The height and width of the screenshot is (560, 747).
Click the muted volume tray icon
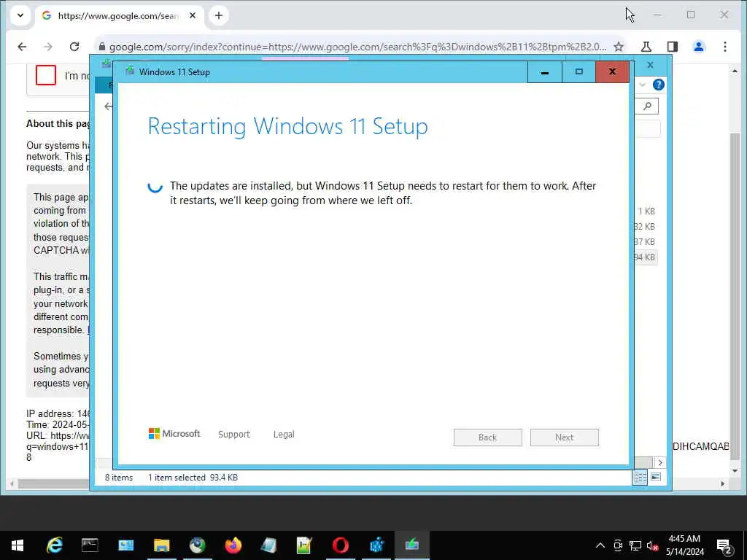point(653,545)
